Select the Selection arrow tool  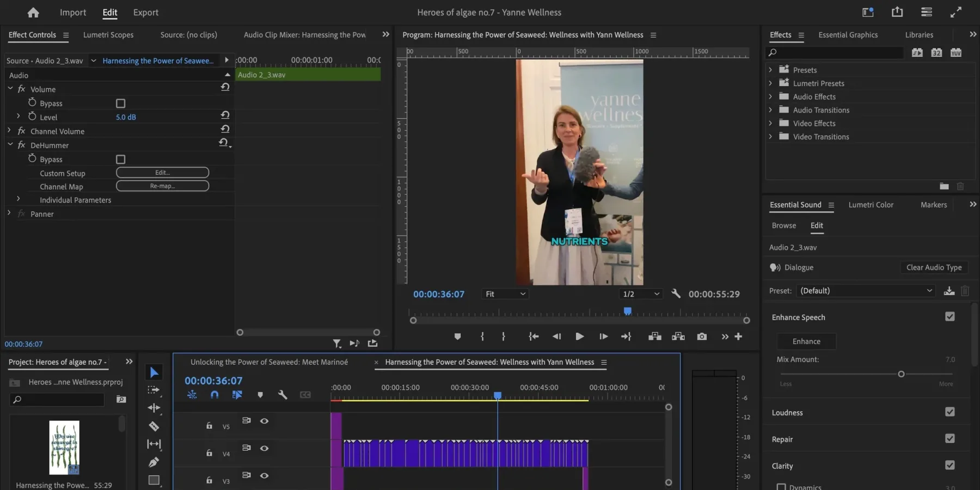pos(154,372)
